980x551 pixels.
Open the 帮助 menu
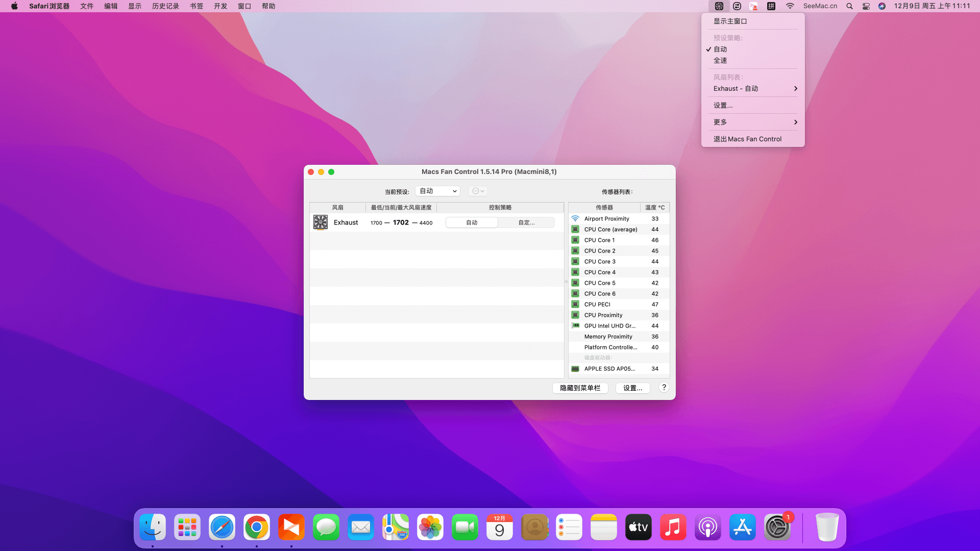[x=268, y=6]
